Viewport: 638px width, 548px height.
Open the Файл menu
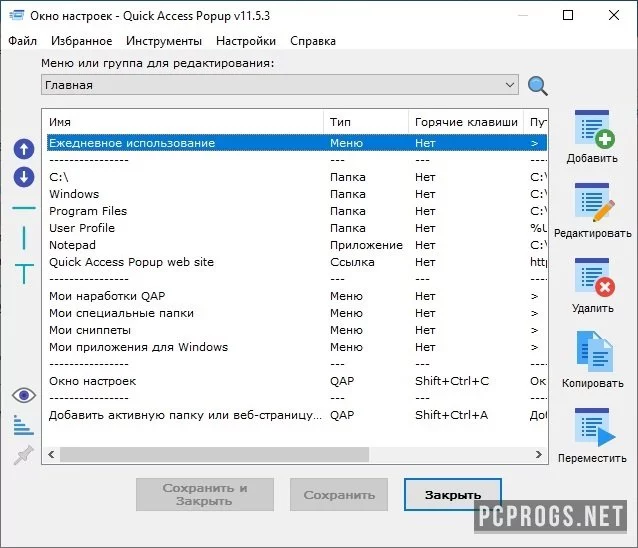point(22,41)
